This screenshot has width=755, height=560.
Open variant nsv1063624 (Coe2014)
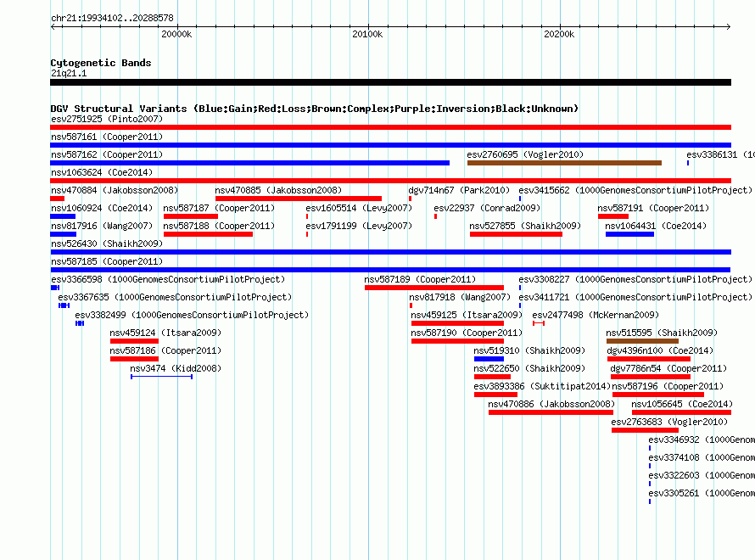pyautogui.click(x=102, y=172)
